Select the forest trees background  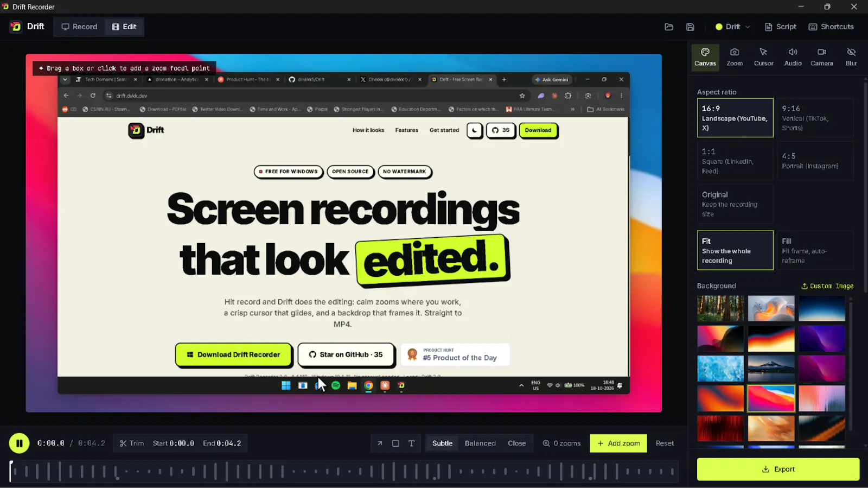(x=720, y=308)
